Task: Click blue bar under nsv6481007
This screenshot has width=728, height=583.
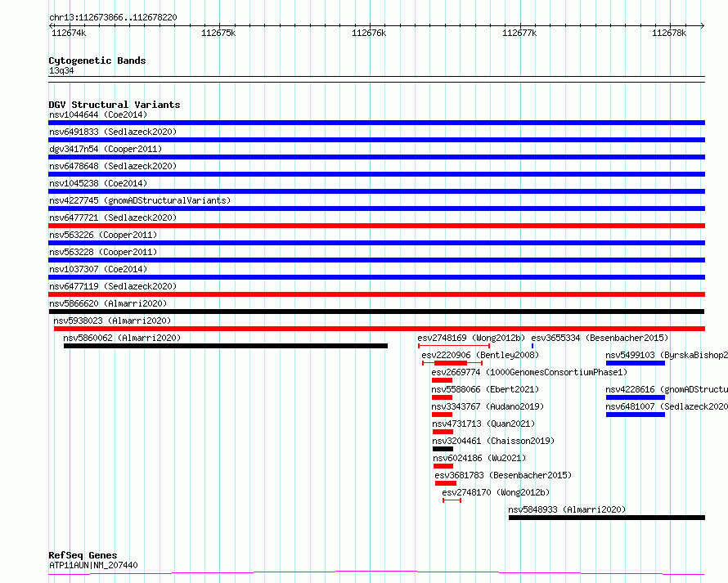Action: [x=636, y=415]
